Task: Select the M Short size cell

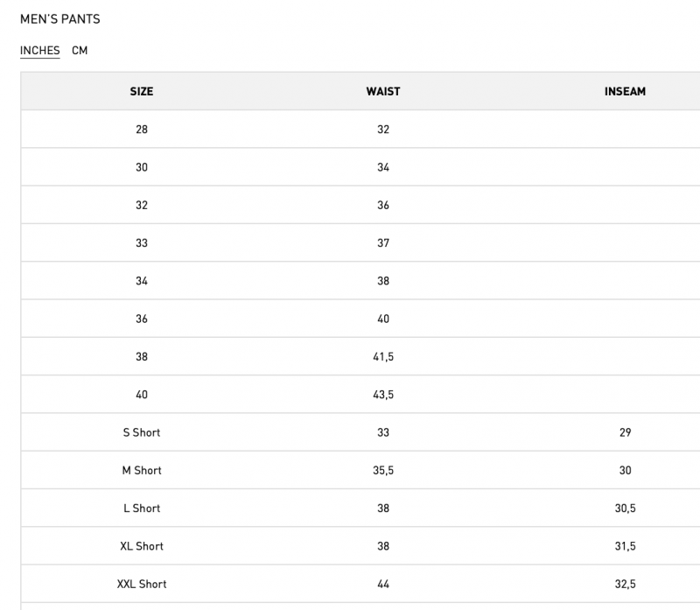Action: (x=142, y=470)
